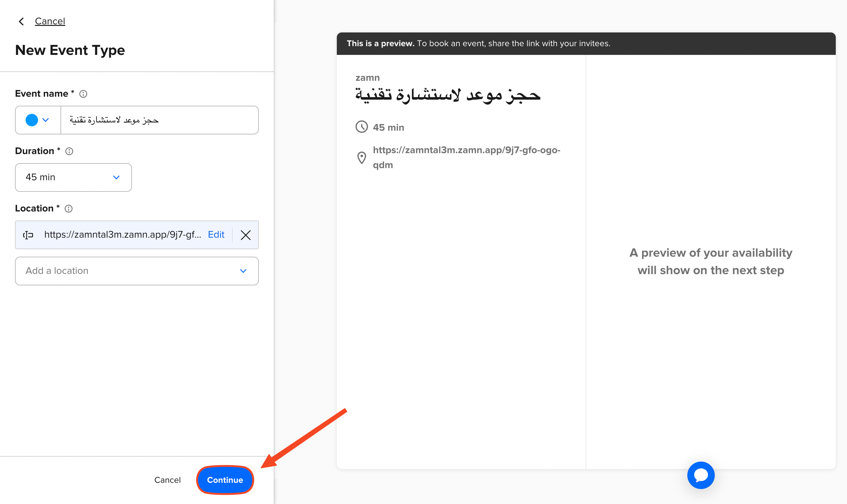Screen dimensions: 847x504
Task: Click the map pin icon in preview
Action: (x=362, y=157)
